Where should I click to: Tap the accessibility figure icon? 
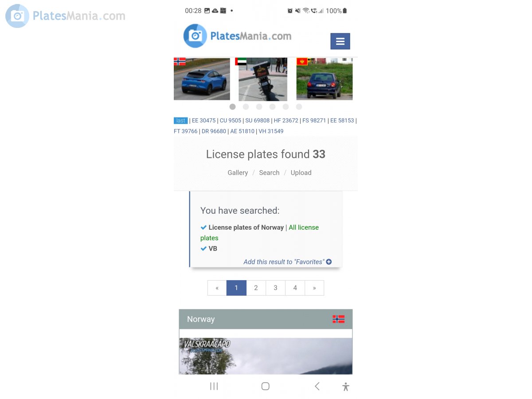pyautogui.click(x=346, y=387)
